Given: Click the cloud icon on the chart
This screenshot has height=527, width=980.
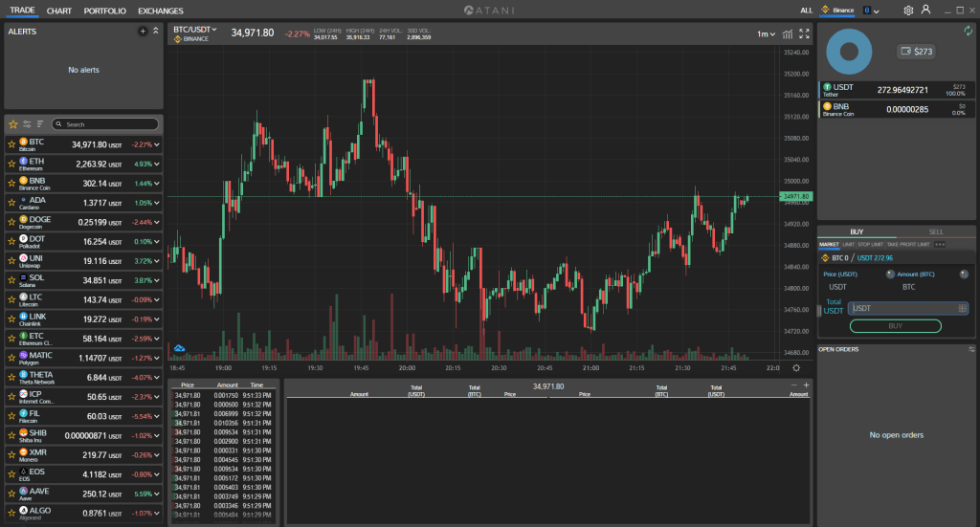Looking at the screenshot, I should (179, 348).
